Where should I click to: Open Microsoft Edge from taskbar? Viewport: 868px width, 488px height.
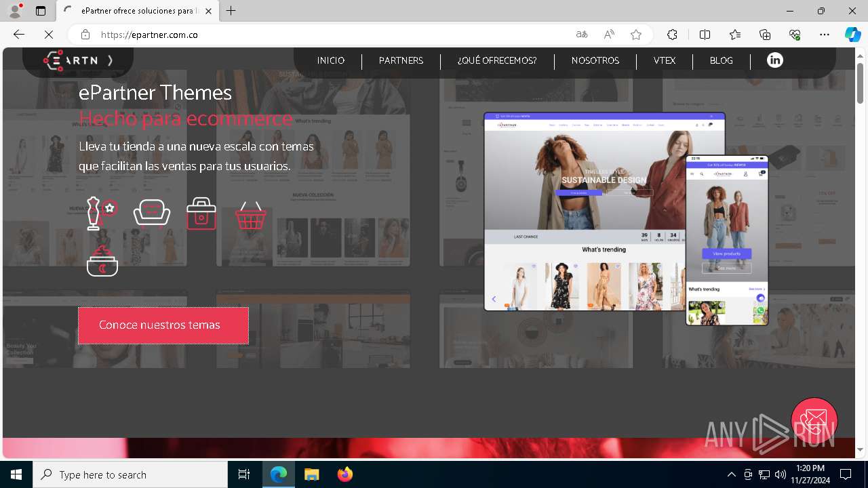[279, 474]
